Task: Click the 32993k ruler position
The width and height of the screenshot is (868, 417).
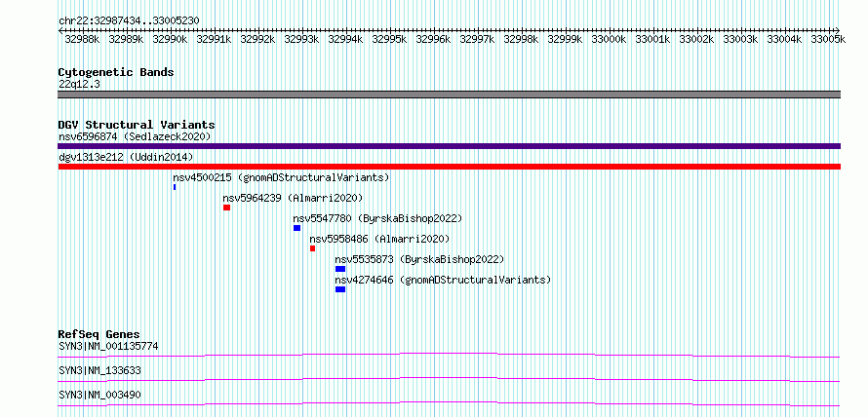Action: coord(301,39)
